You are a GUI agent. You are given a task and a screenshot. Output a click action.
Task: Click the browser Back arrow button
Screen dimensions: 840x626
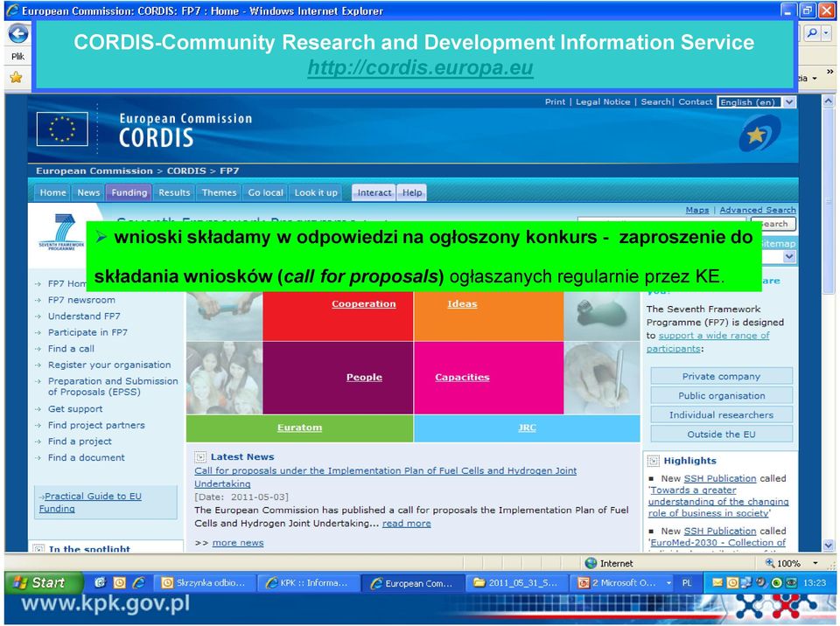pos(17,34)
